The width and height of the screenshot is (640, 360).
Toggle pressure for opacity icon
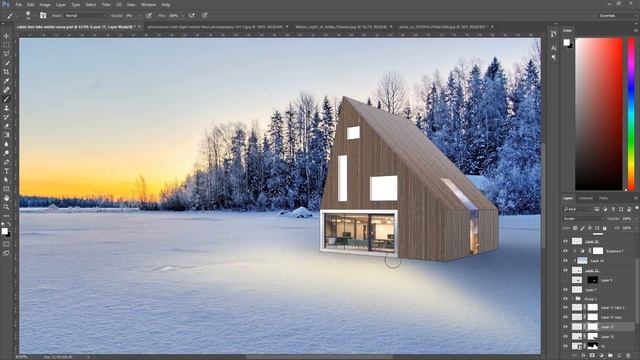[x=149, y=16]
